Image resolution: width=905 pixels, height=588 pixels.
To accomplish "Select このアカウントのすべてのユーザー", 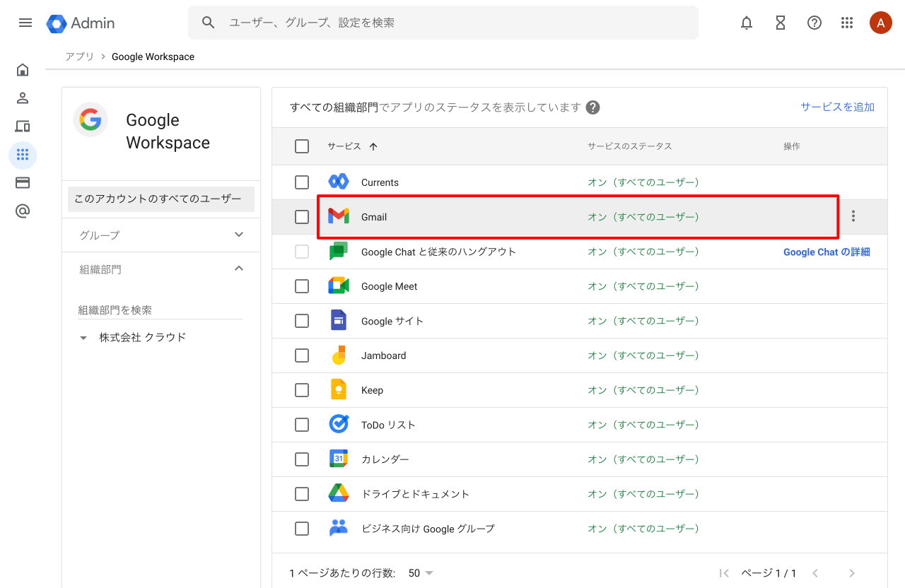I will pyautogui.click(x=161, y=199).
